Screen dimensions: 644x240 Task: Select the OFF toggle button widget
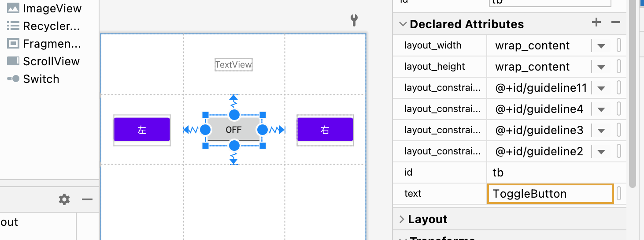coord(233,130)
